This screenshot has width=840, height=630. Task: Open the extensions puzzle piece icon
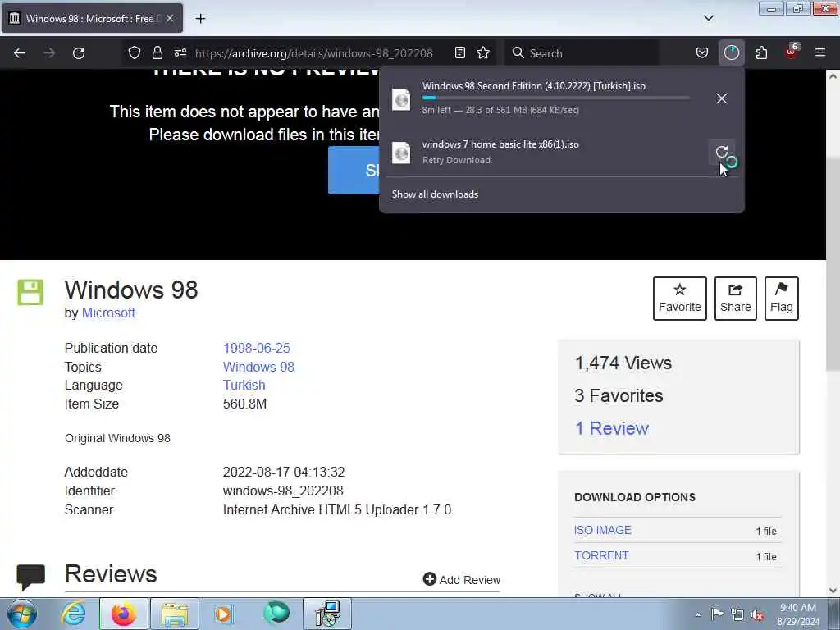coord(761,52)
